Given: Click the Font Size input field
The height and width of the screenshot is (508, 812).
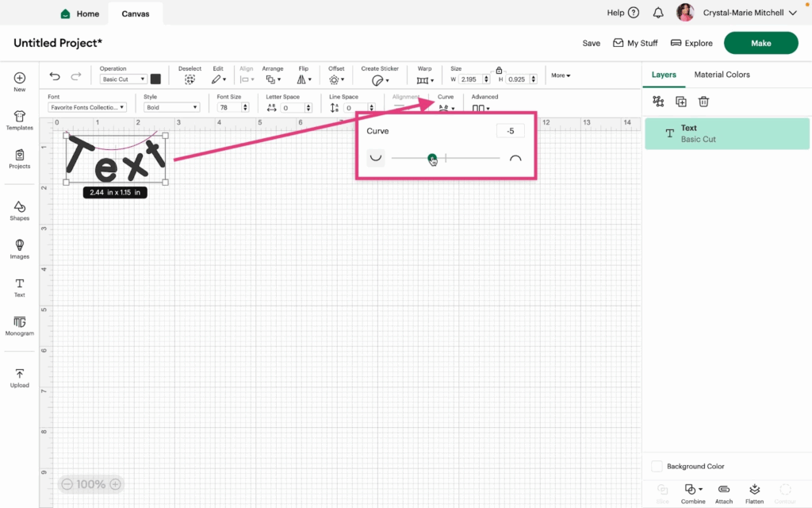Looking at the screenshot, I should (229, 107).
